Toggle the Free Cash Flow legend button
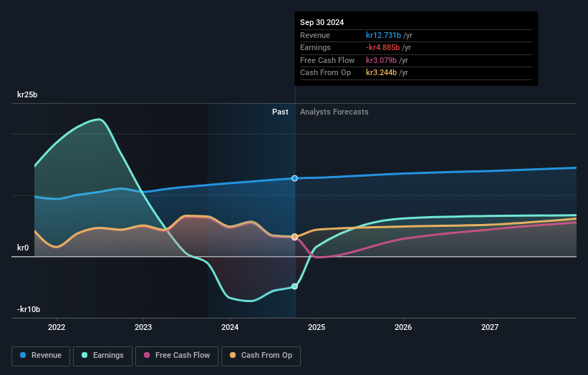This screenshot has height=375, width=588. coord(177,356)
